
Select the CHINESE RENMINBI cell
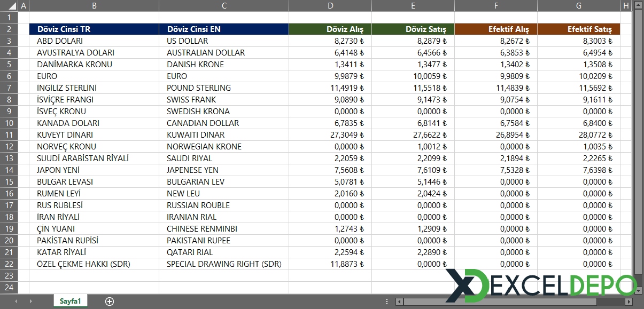click(x=224, y=229)
